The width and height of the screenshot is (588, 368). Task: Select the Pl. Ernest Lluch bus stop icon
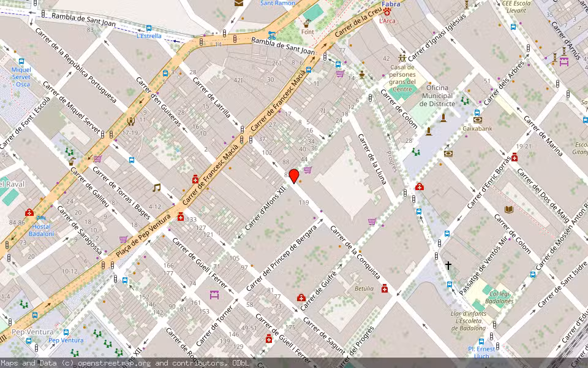click(481, 342)
